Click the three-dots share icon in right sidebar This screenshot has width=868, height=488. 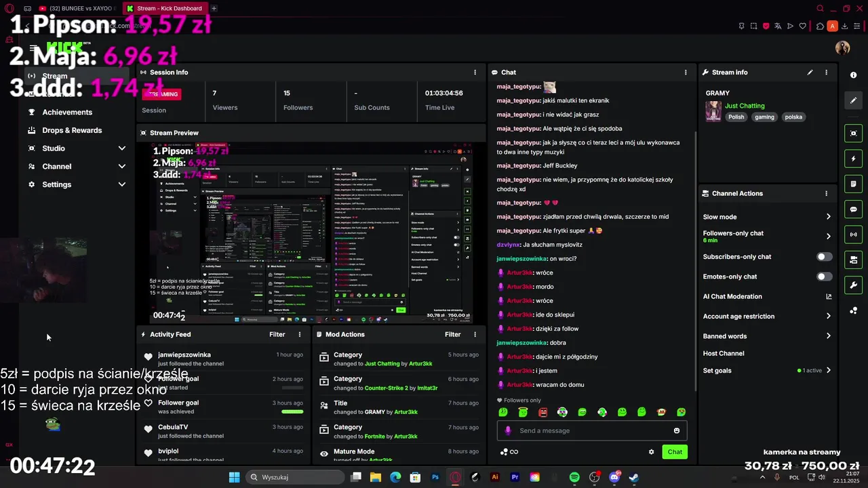854,310
